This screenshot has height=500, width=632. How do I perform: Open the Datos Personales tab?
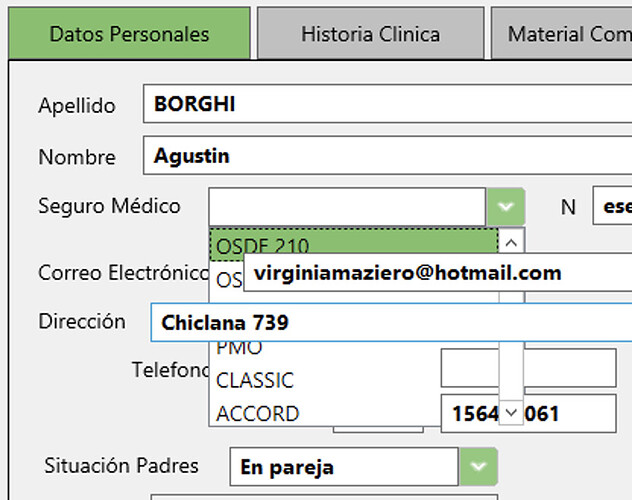coord(129,34)
